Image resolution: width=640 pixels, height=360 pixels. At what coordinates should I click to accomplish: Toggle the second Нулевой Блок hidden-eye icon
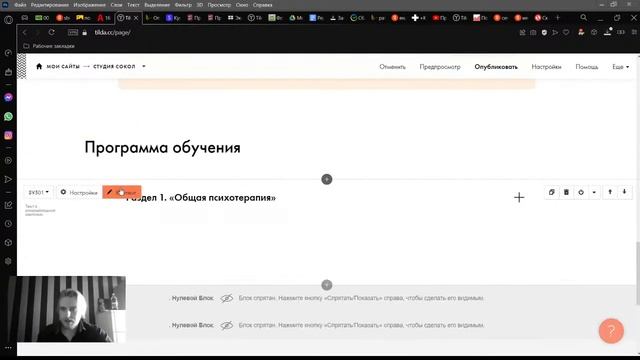point(227,325)
